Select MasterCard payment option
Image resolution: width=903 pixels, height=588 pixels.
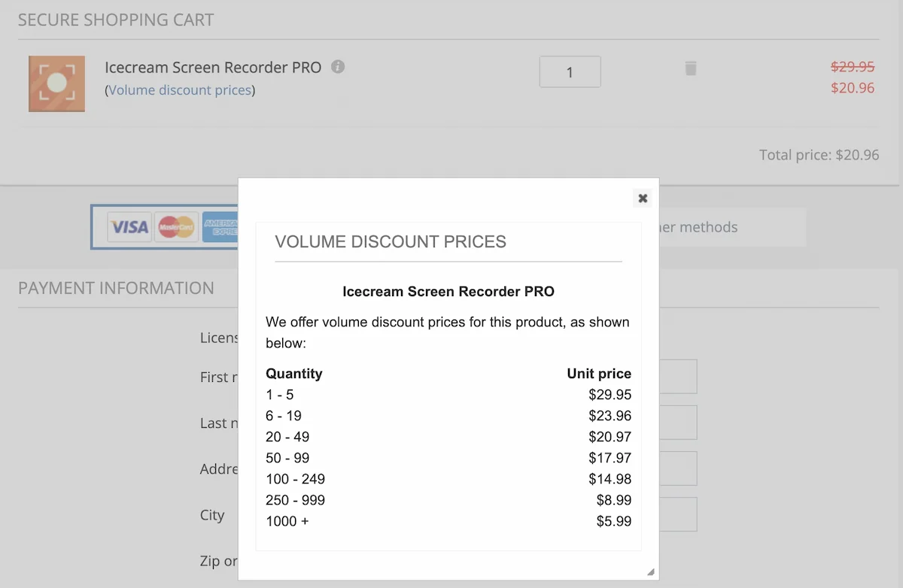tap(177, 226)
